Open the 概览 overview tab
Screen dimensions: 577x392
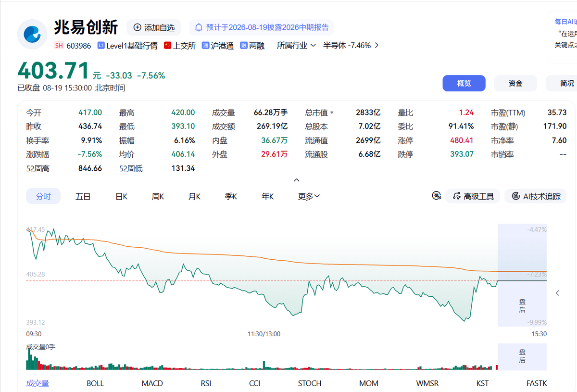pyautogui.click(x=464, y=83)
